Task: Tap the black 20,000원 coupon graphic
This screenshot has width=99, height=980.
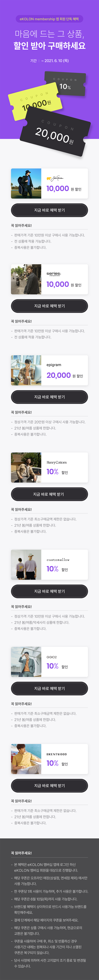Action: click(x=55, y=133)
